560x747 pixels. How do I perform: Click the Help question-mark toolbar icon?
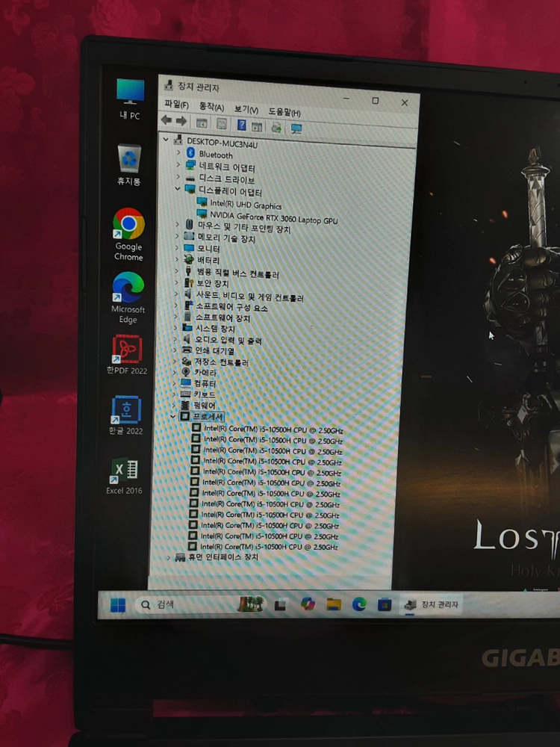point(241,125)
